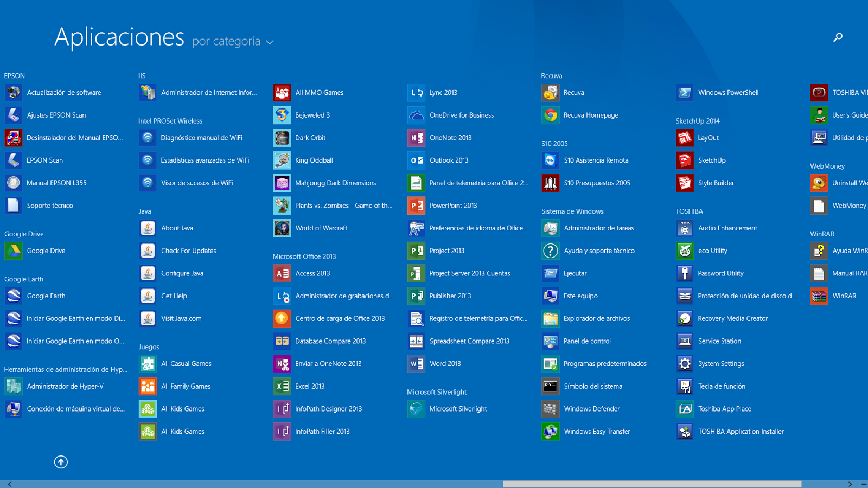This screenshot has width=868, height=488.
Task: Click the OneDrive for Business cloud icon
Action: point(416,115)
